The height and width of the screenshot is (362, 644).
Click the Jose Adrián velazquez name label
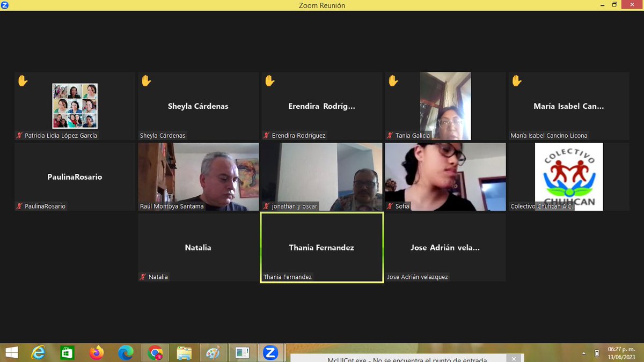[418, 277]
